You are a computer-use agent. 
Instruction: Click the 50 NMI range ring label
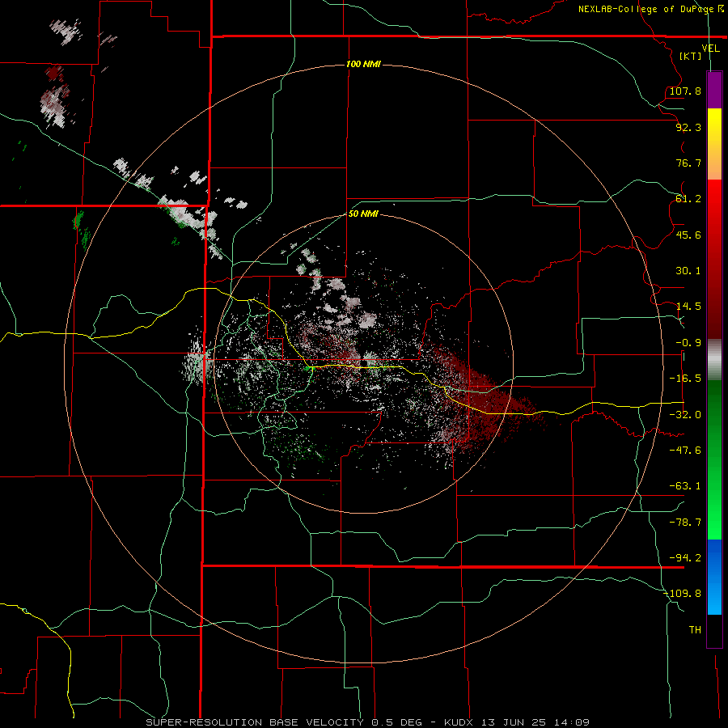[x=363, y=214]
